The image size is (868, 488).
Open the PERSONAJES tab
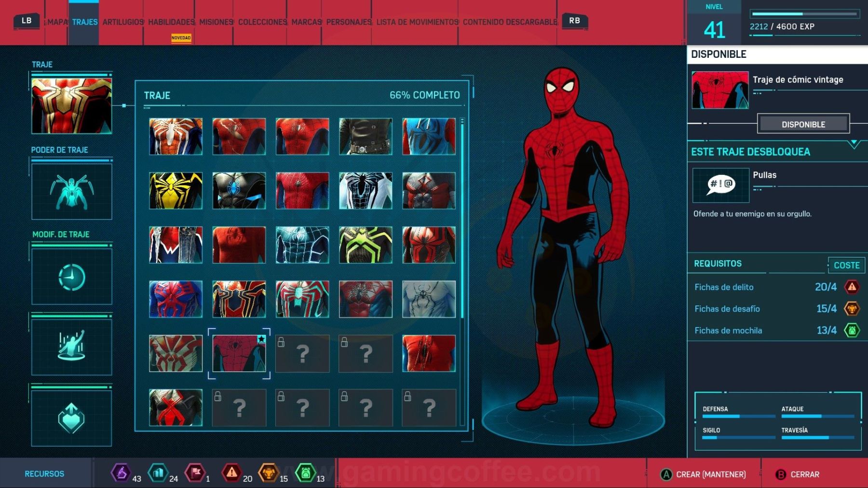[349, 22]
